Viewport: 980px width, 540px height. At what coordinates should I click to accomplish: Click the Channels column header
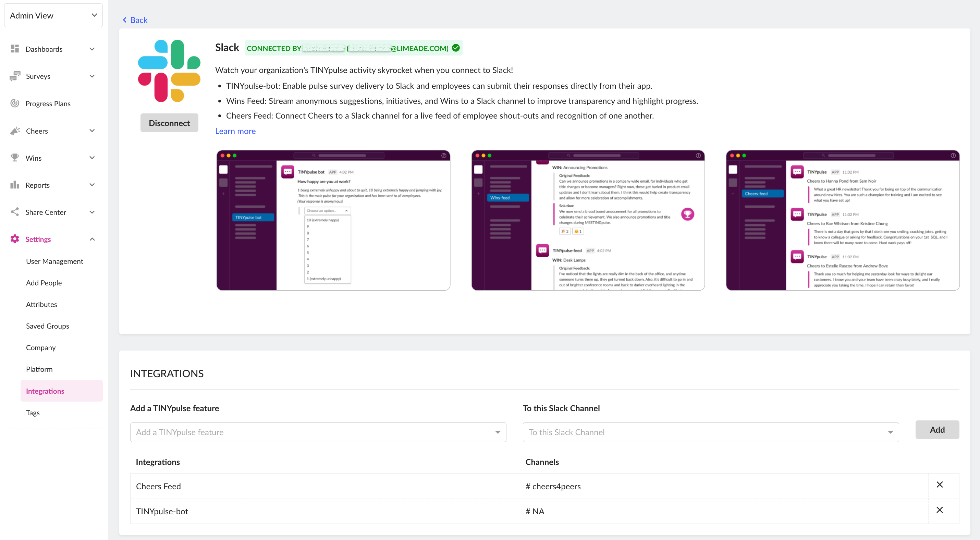coord(542,462)
